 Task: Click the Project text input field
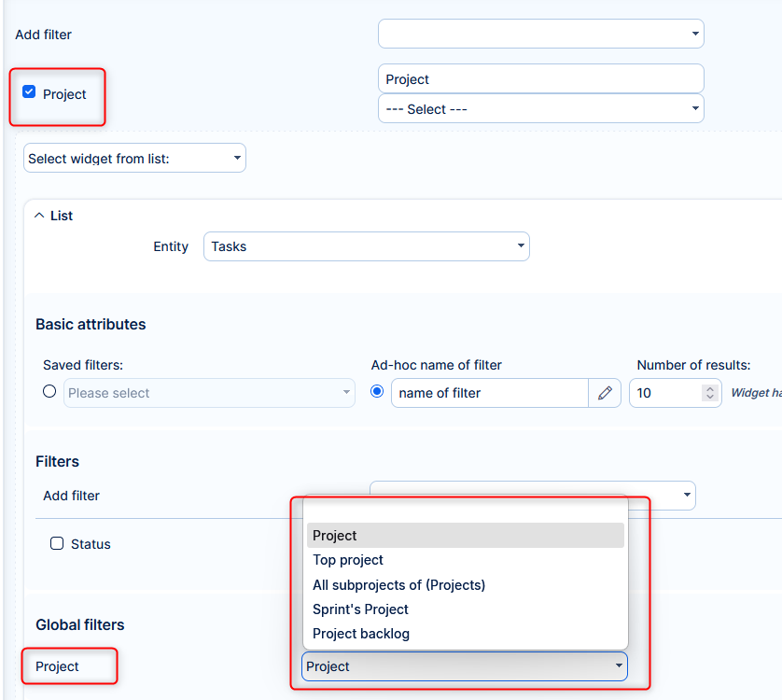tap(540, 79)
